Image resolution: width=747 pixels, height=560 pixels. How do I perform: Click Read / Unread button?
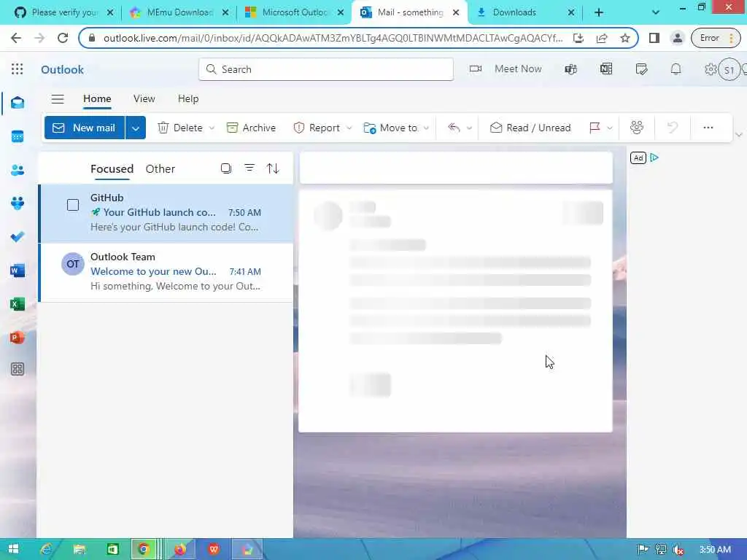(x=530, y=128)
